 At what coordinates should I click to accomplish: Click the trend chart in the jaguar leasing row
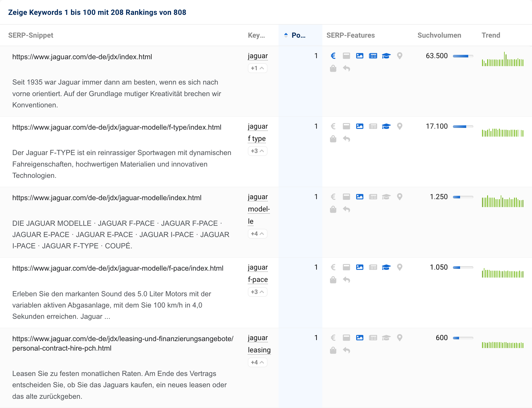(x=502, y=345)
